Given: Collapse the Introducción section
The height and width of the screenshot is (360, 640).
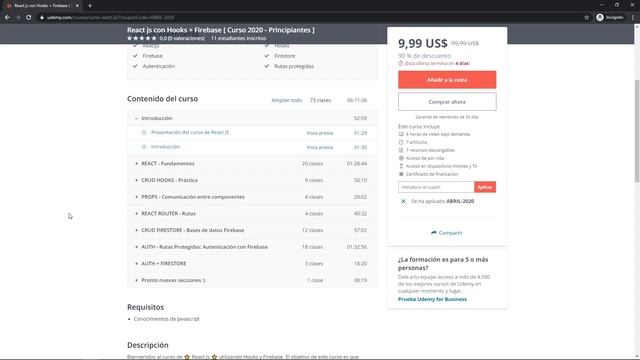Looking at the screenshot, I should (252, 118).
